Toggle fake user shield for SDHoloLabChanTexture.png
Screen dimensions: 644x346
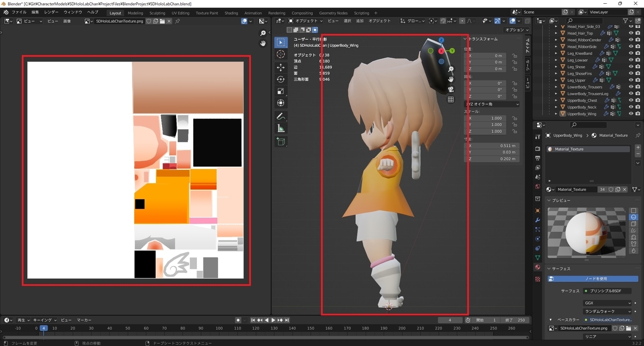pyautogui.click(x=148, y=21)
